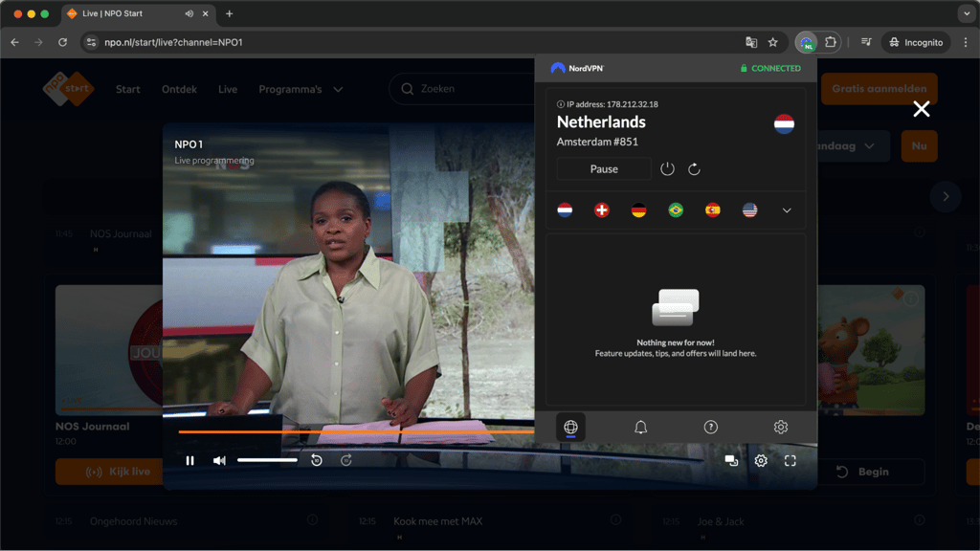Open NordVPN notifications bell tab

point(640,428)
